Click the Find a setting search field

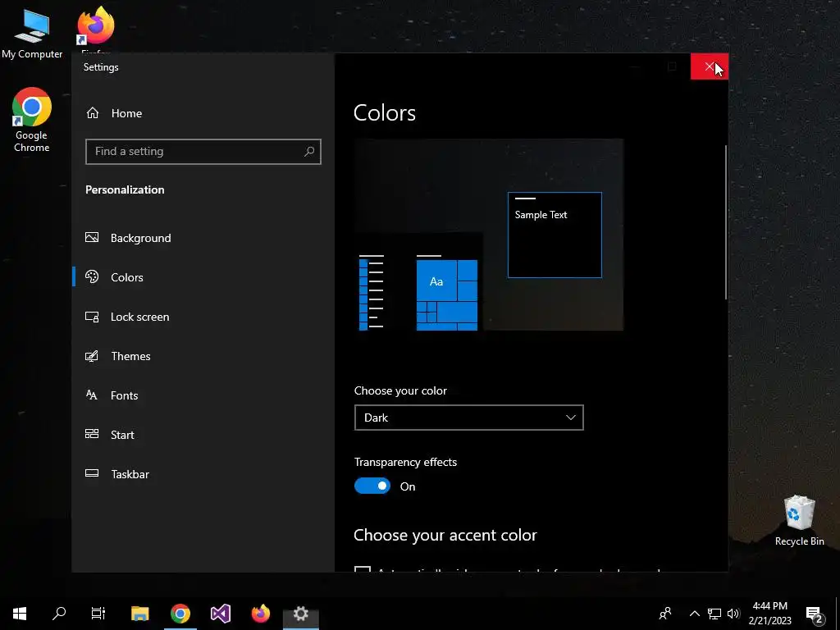pyautogui.click(x=203, y=152)
